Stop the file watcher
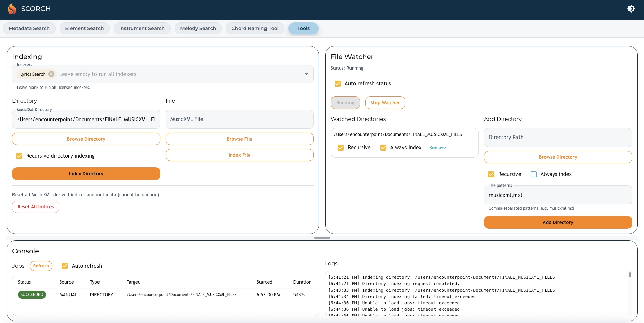The width and height of the screenshot is (644, 323). point(385,103)
